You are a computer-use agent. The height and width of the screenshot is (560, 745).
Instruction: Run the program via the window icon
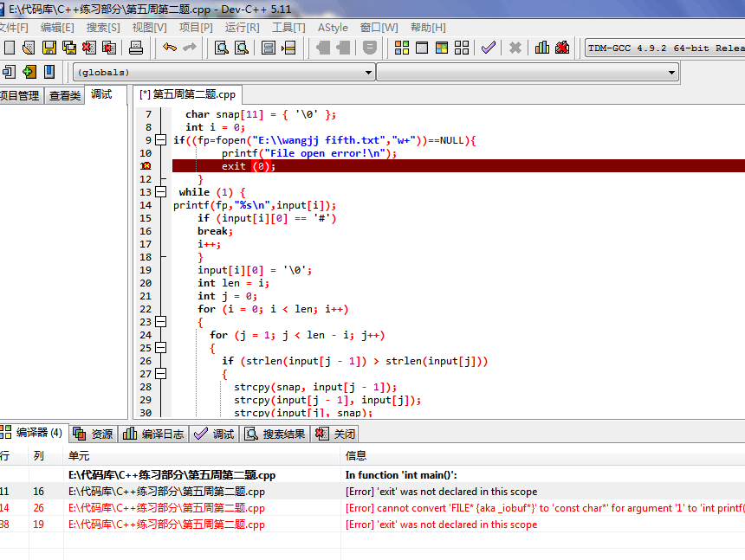421,48
